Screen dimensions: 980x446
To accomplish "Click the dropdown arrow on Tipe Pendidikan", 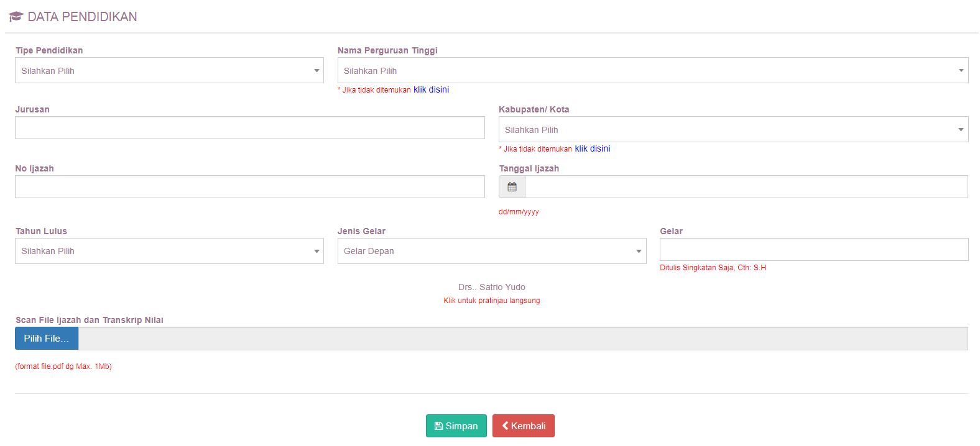I will click(x=317, y=71).
